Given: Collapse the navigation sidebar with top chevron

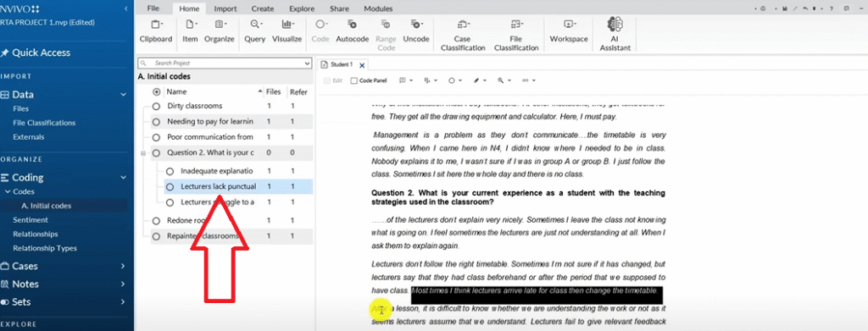Looking at the screenshot, I should pos(126,8).
